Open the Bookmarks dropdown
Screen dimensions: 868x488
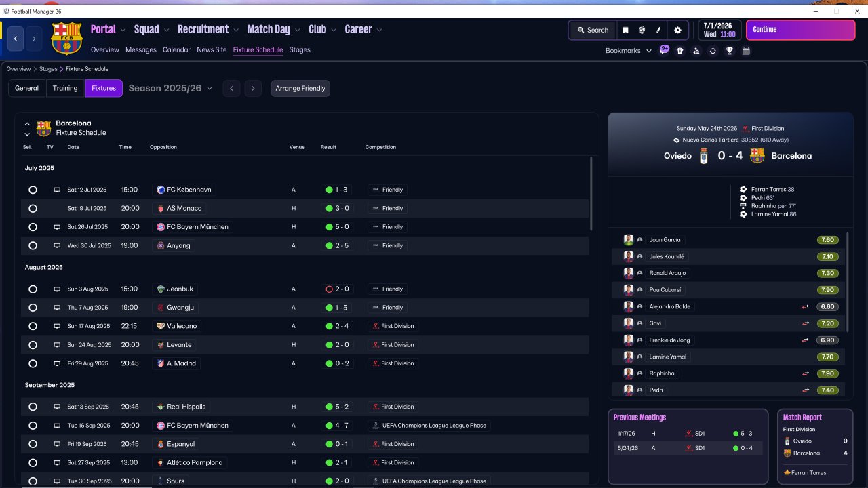629,51
